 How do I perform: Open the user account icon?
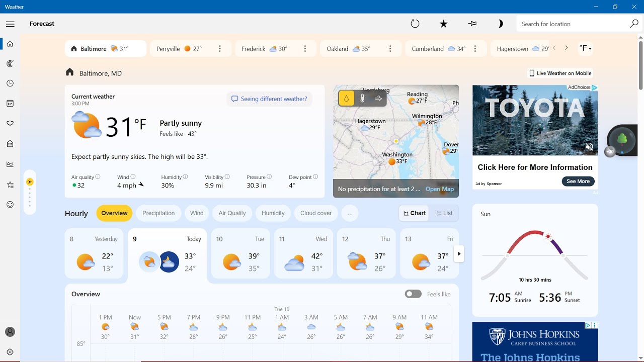click(10, 332)
